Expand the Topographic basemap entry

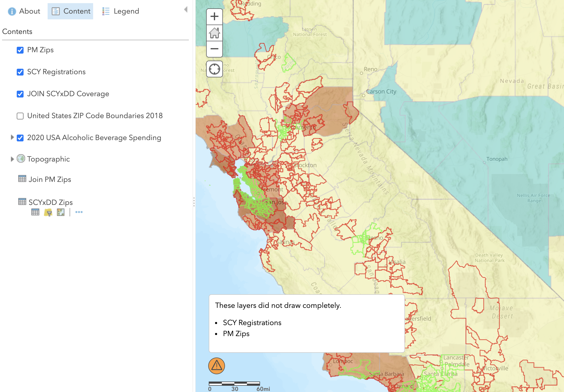[12, 159]
